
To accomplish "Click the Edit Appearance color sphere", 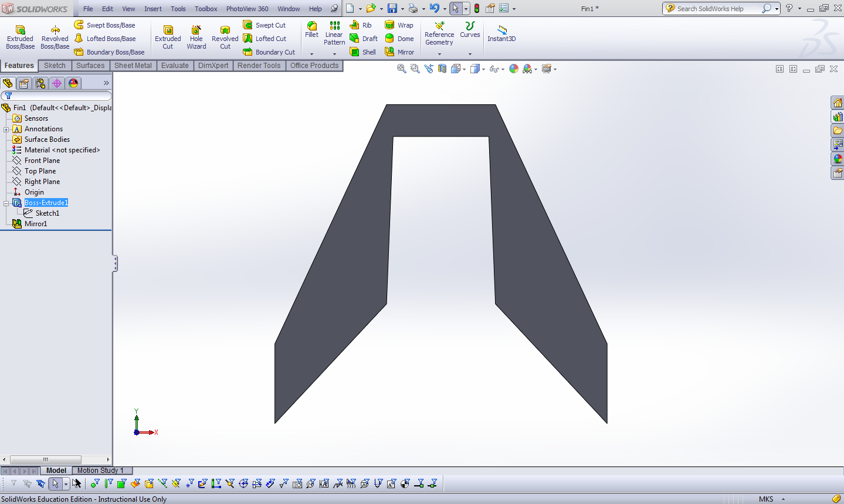I will tap(514, 69).
